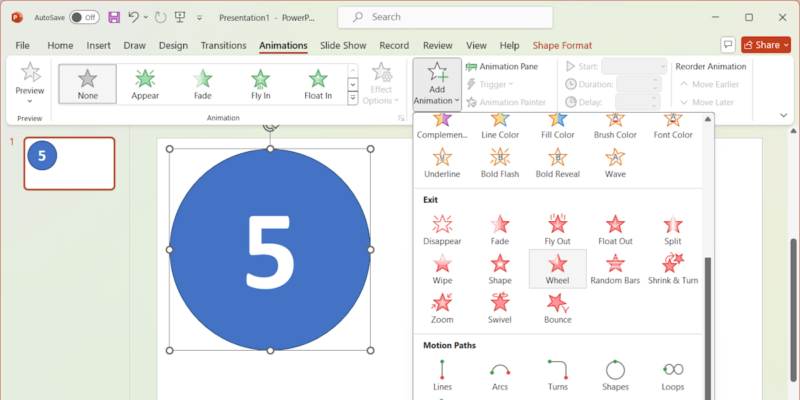Apply the Shrink & Turn exit animation
The image size is (800, 400).
(673, 268)
